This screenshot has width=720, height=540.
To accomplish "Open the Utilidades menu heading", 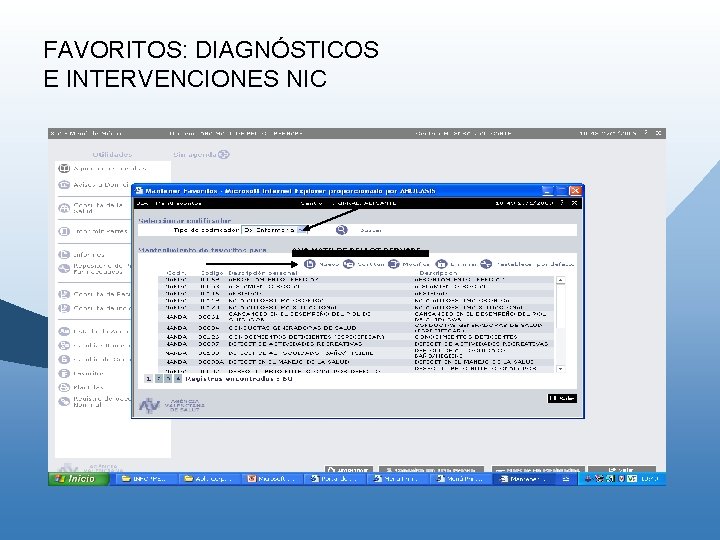I will click(x=112, y=155).
